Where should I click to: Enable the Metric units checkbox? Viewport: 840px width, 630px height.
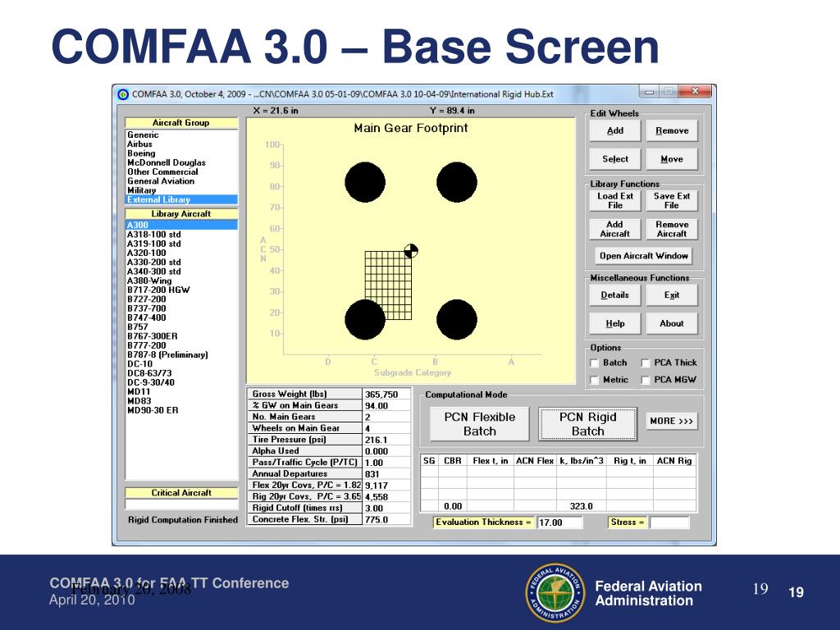(594, 380)
